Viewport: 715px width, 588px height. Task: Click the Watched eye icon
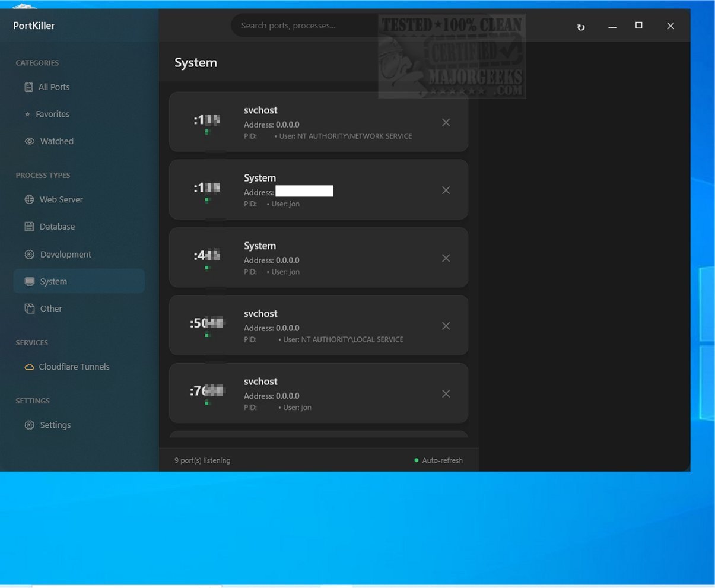pos(29,141)
